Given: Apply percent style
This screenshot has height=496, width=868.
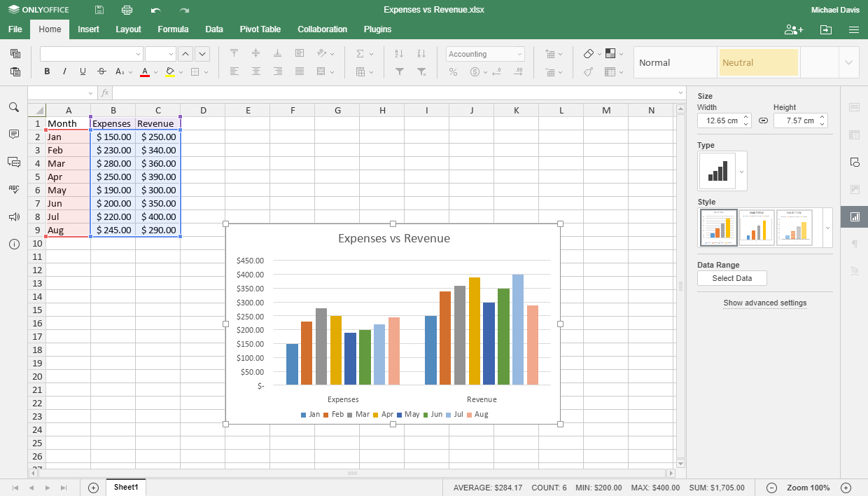Looking at the screenshot, I should 453,71.
